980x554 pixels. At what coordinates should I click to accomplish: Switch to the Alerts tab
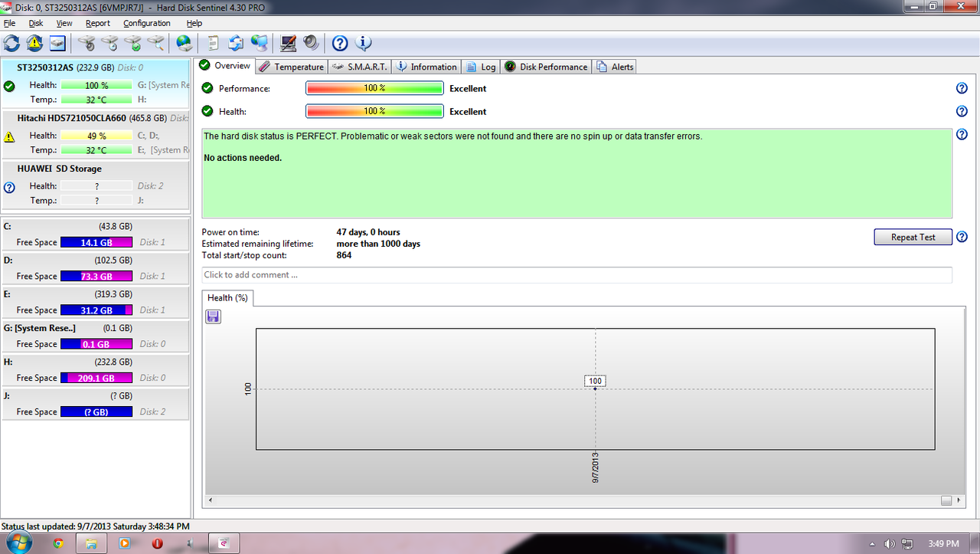click(615, 67)
